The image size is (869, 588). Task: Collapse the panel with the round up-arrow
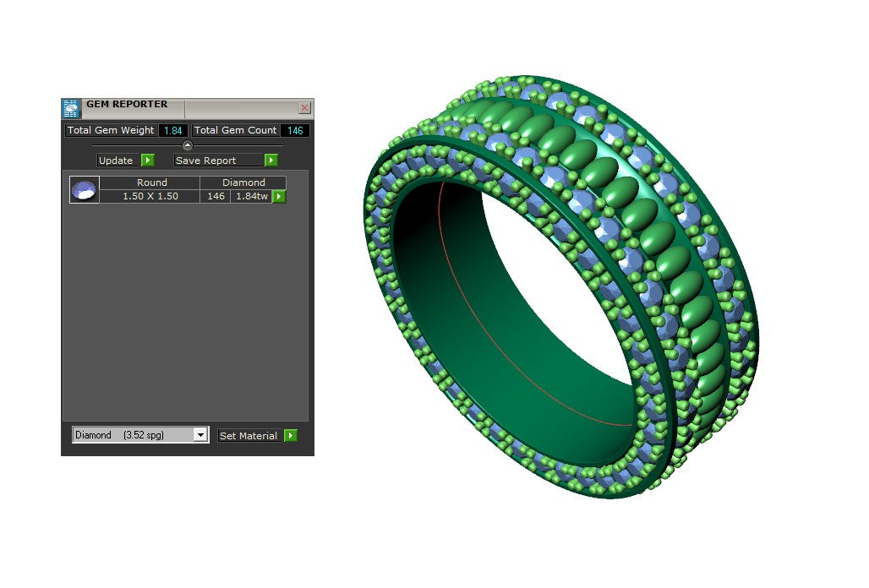188,145
